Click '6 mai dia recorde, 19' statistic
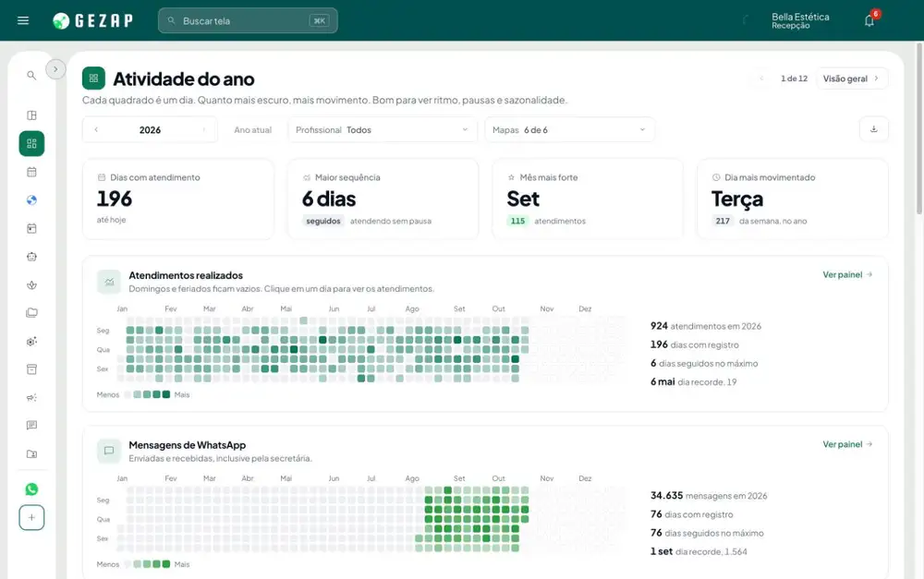The width and height of the screenshot is (924, 579). click(x=693, y=381)
